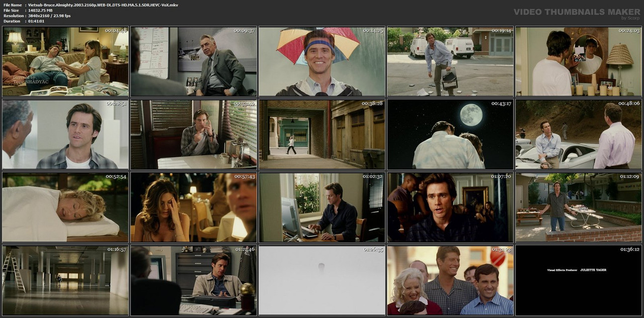Click the thumbnail timestamped 00:28:51

point(65,134)
